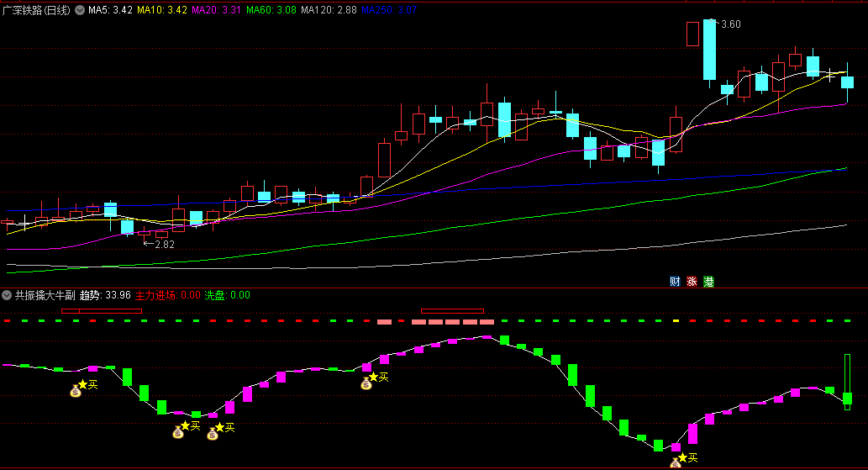
Task: Click the 港 green info icon
Action: (708, 281)
